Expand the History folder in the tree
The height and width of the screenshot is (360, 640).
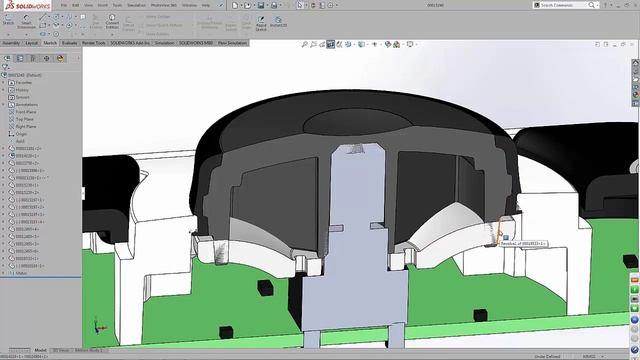pyautogui.click(x=4, y=90)
